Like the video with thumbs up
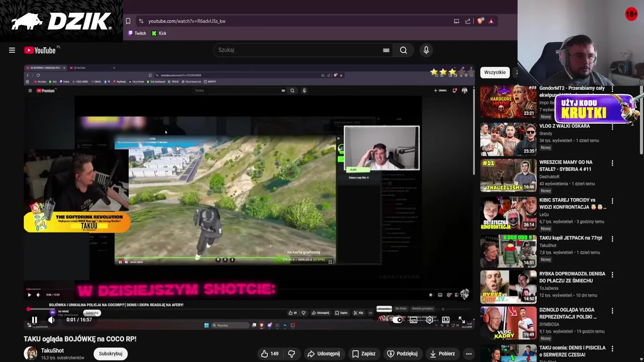The image size is (644, 362). tap(270, 353)
